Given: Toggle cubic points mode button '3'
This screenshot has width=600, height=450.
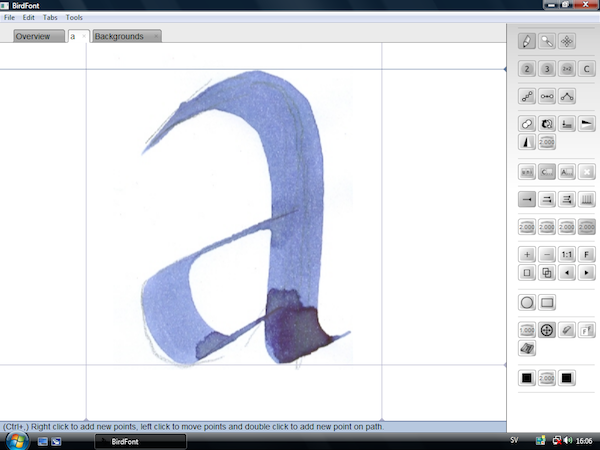Looking at the screenshot, I should point(547,69).
